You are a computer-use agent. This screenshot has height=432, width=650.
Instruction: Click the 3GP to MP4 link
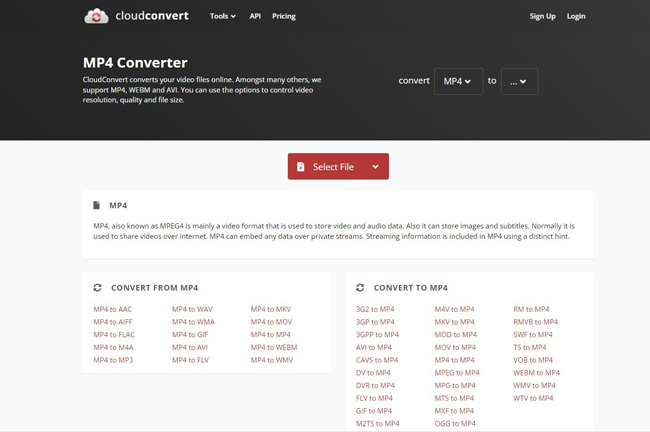[375, 322]
